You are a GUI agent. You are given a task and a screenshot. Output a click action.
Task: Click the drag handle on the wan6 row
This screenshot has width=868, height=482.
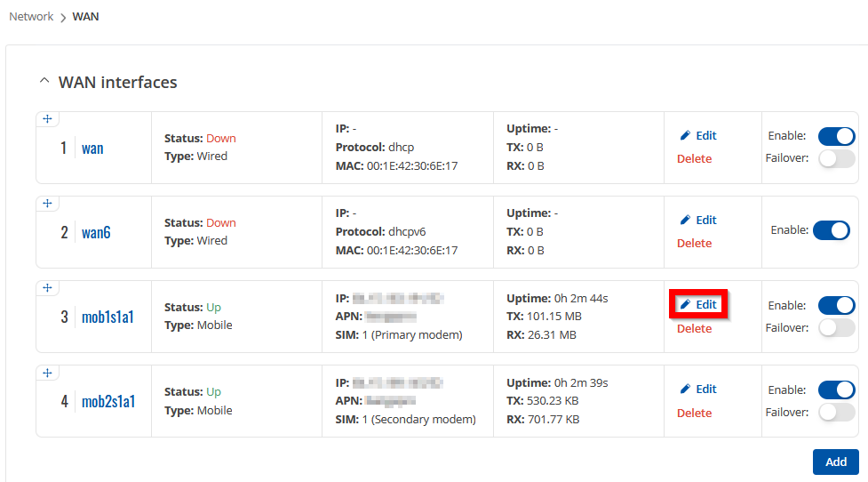pyautogui.click(x=48, y=204)
